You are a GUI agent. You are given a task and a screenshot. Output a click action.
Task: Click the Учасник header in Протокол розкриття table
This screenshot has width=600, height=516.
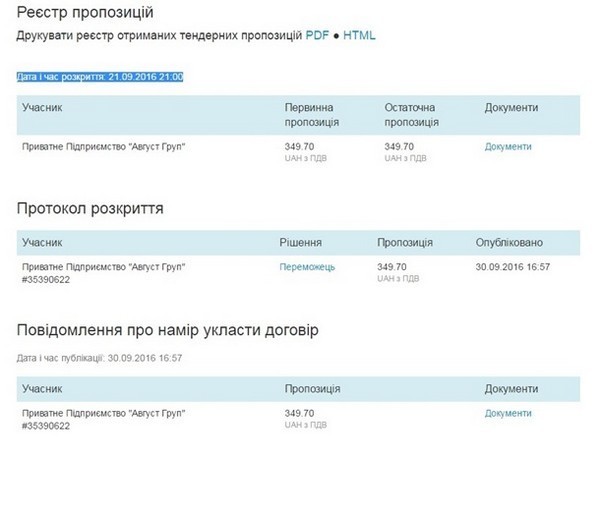click(43, 243)
